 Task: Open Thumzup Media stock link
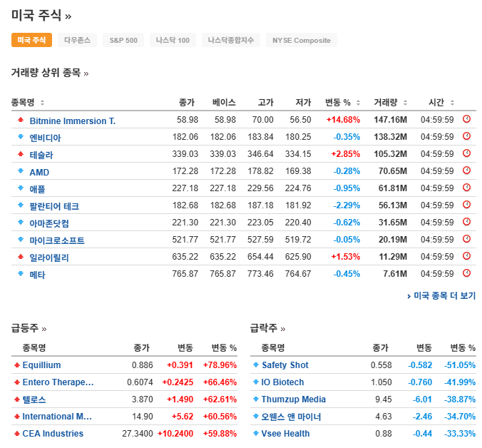point(294,399)
